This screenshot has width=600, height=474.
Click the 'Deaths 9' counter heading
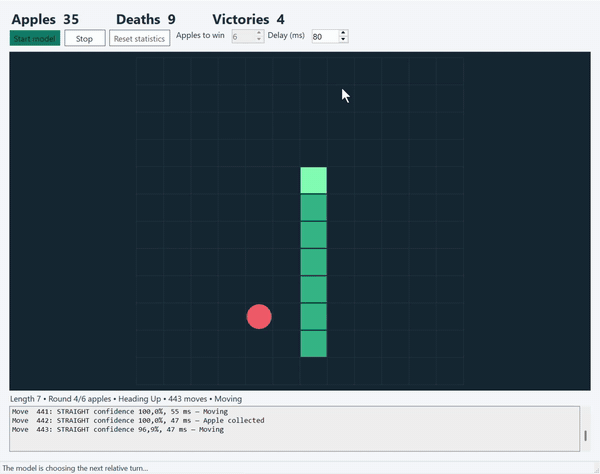tap(146, 19)
